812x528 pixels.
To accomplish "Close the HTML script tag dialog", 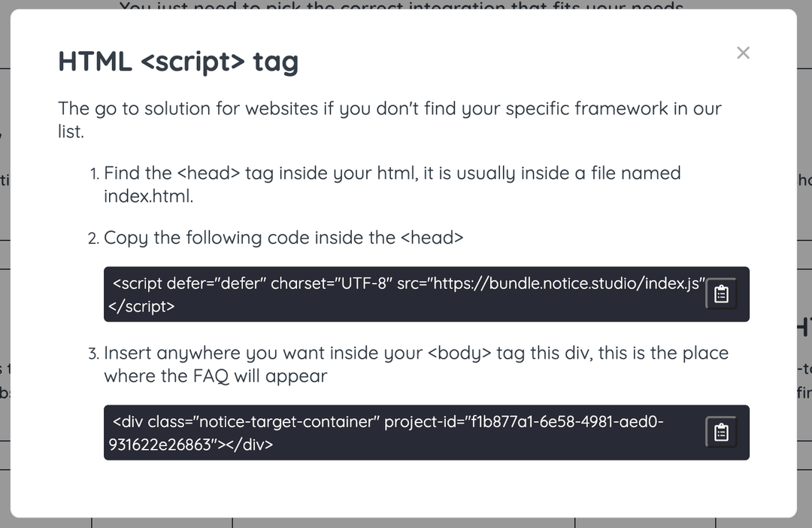I will point(743,53).
